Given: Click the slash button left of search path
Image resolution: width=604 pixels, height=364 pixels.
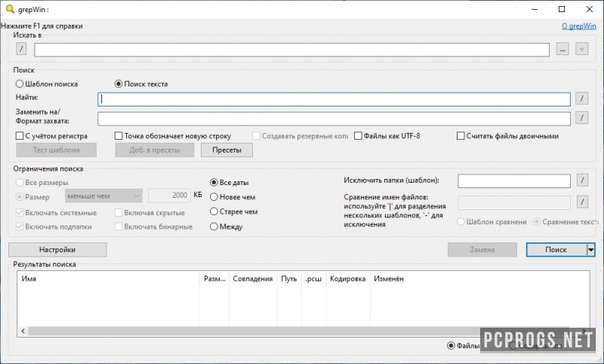Looking at the screenshot, I should pyautogui.click(x=21, y=49).
